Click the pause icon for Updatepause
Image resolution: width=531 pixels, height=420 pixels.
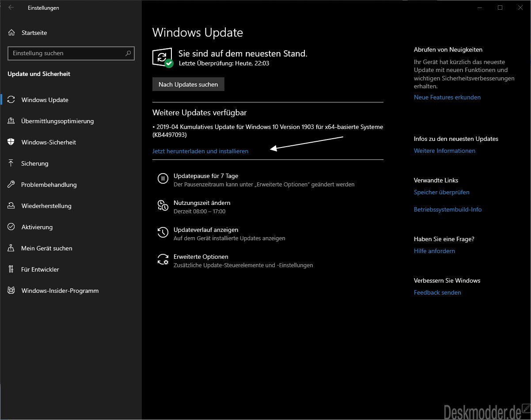click(163, 178)
